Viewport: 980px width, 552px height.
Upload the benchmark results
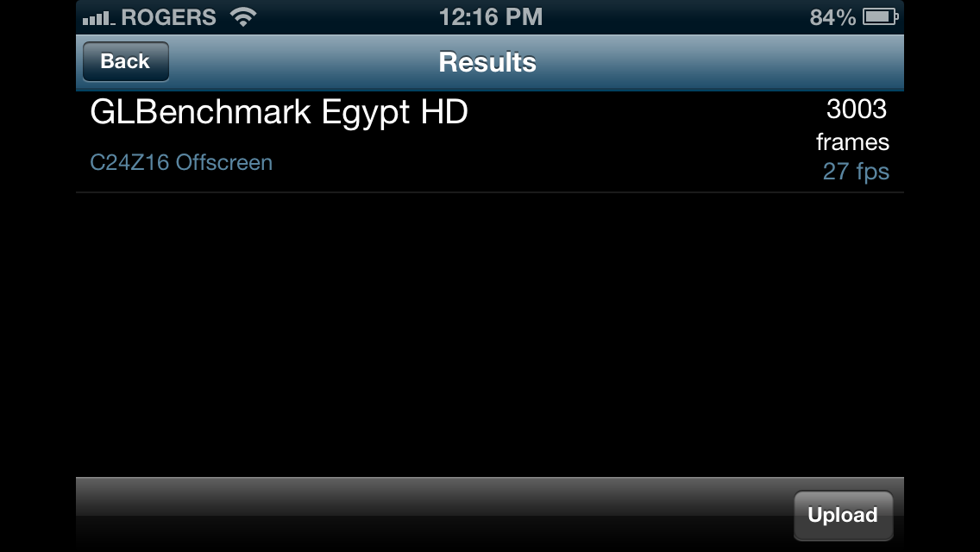tap(843, 515)
